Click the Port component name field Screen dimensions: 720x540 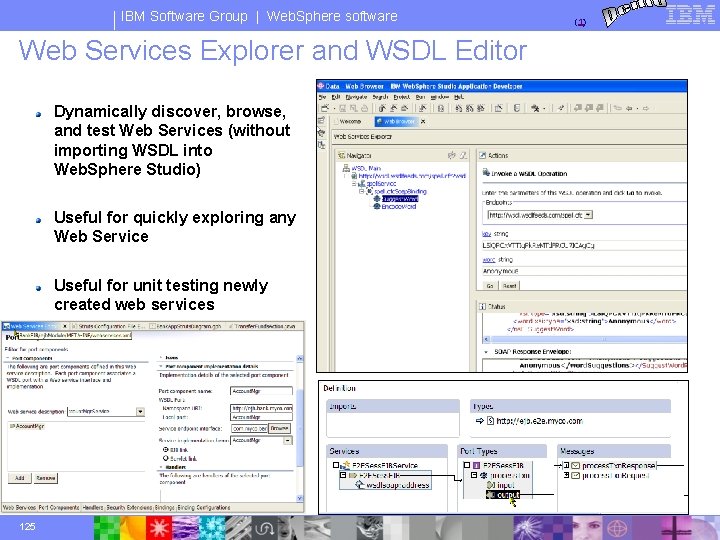tap(261, 391)
